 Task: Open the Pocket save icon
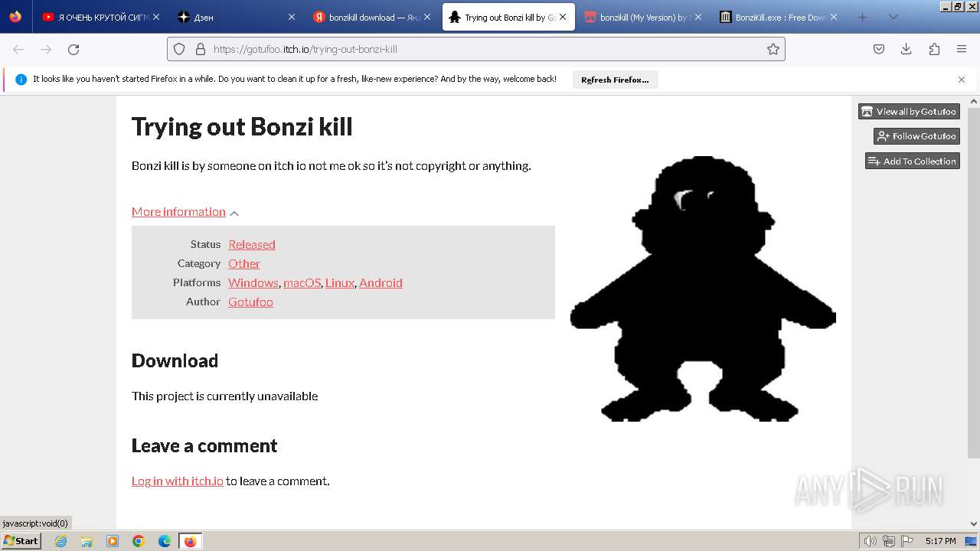[x=879, y=49]
